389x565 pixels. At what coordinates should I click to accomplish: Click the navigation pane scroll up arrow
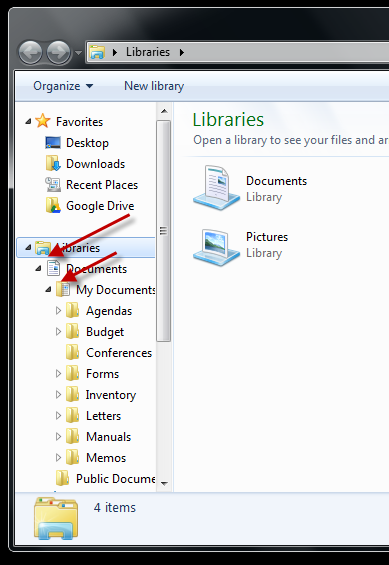pyautogui.click(x=164, y=111)
